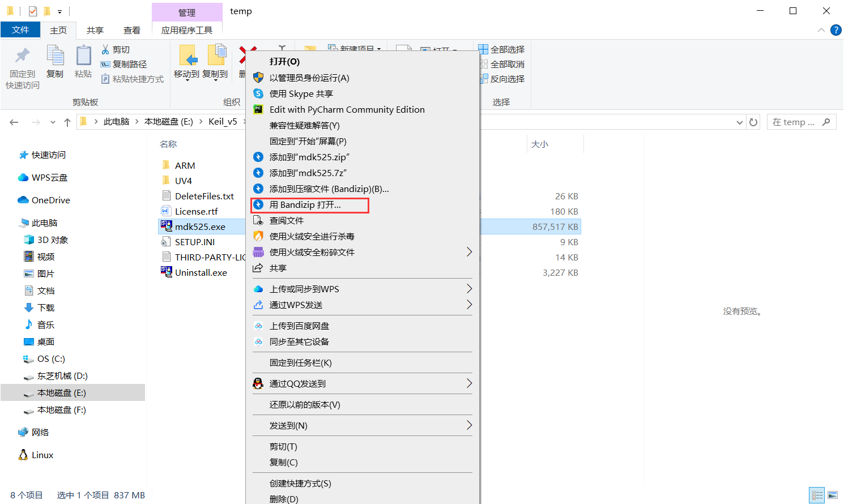Click the Up one level arrow

point(67,122)
